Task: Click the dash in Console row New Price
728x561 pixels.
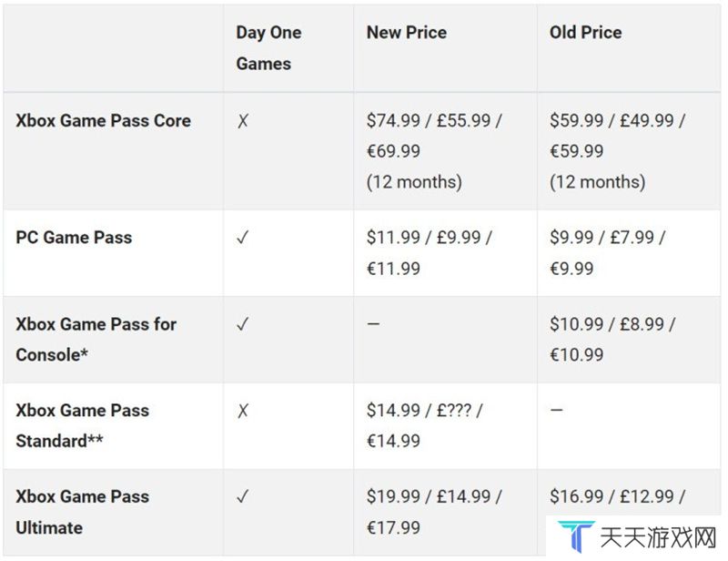Action: point(373,323)
